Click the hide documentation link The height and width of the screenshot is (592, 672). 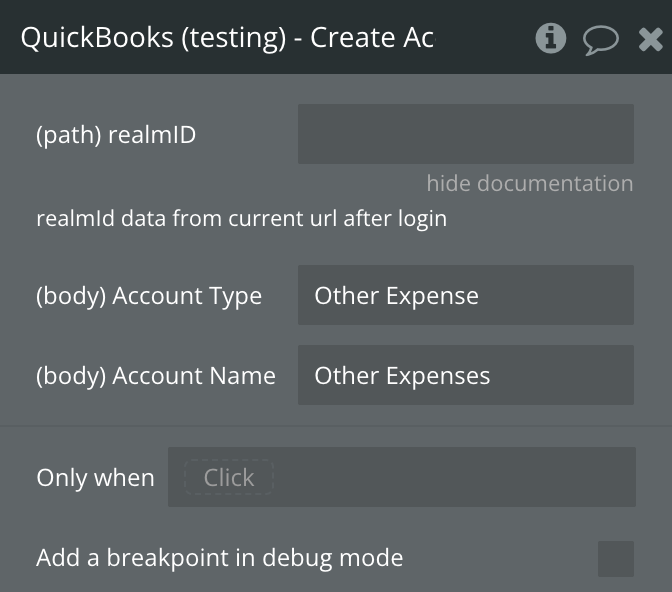(529, 183)
